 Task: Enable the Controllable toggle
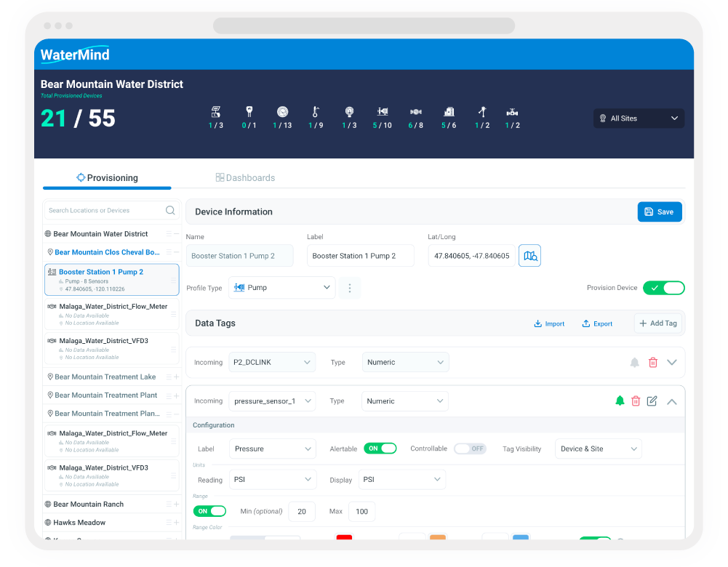[470, 449]
